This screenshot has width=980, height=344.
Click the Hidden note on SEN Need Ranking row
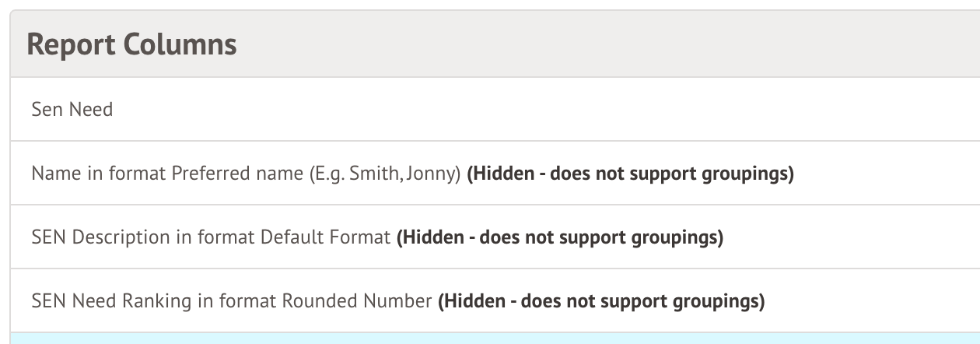601,301
